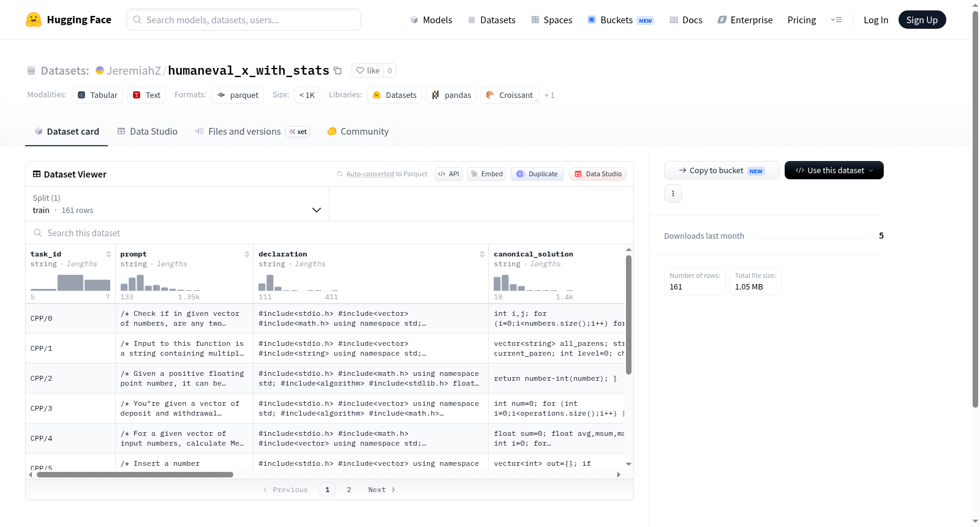Open the more navigation menu icon

point(836,20)
